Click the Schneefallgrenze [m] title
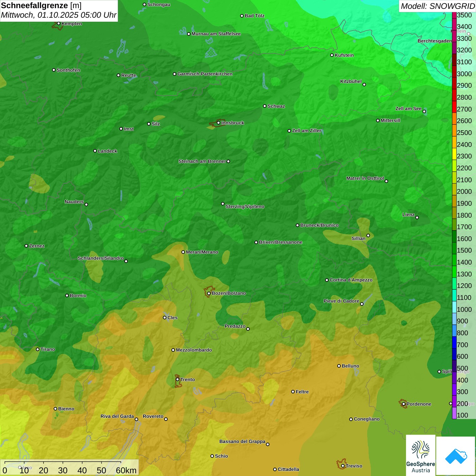The width and height of the screenshot is (476, 476). pos(41,5)
